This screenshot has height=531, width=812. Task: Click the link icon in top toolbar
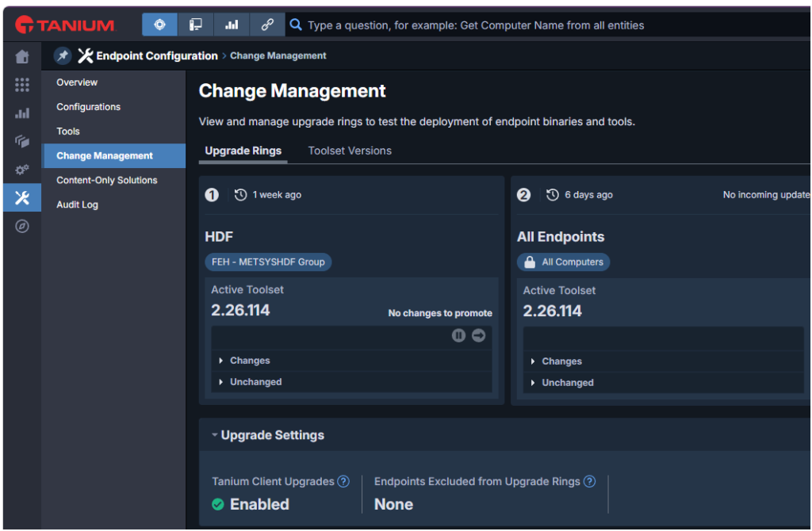tap(267, 25)
